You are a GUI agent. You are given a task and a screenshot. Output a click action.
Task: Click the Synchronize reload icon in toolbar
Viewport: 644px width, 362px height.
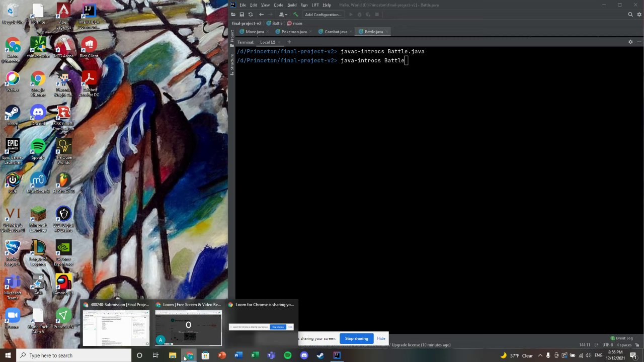(251, 15)
